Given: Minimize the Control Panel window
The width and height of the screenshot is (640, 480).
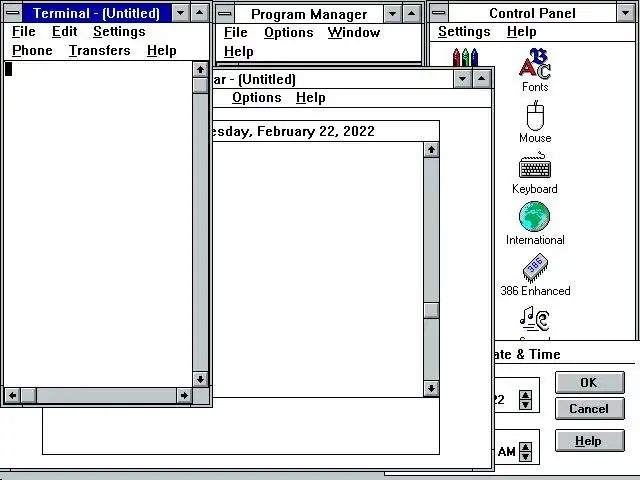Looking at the screenshot, I should point(626,13).
